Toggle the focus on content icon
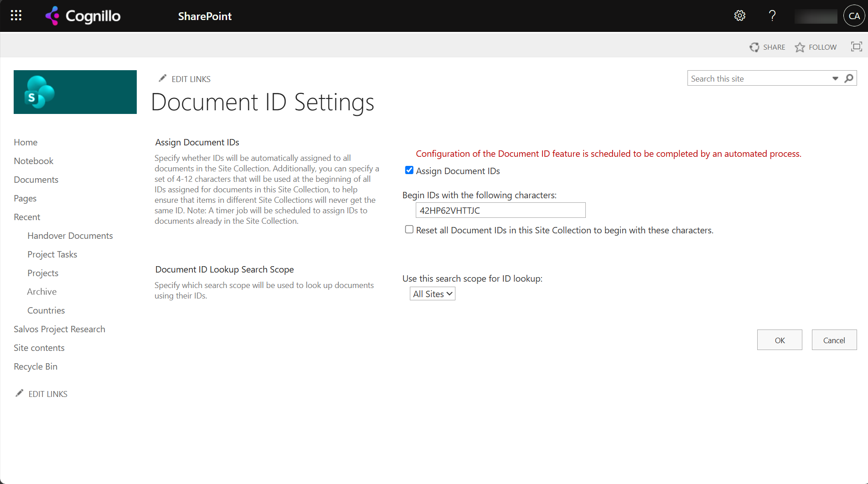The width and height of the screenshot is (868, 484). tap(857, 46)
